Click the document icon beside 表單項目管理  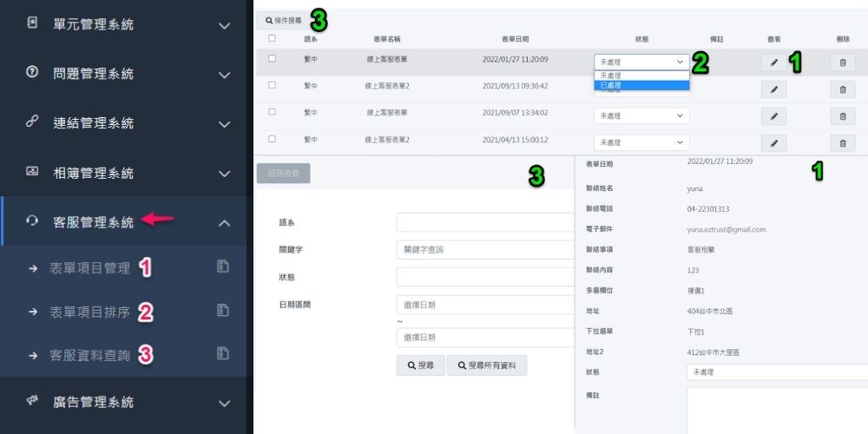222,266
